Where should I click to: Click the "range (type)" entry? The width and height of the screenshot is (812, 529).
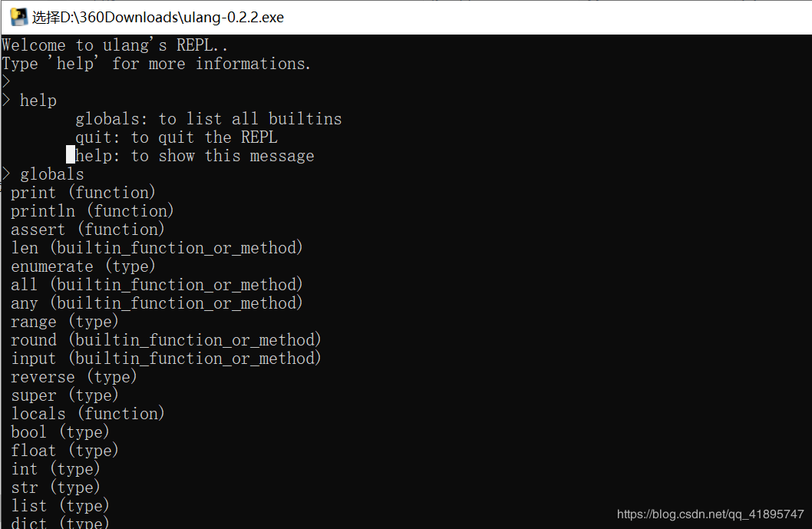point(64,322)
